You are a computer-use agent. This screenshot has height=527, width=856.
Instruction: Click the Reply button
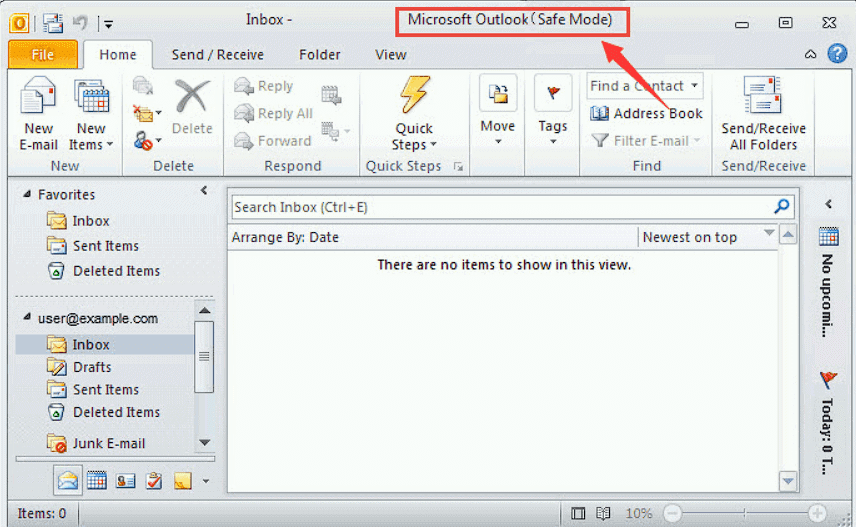(x=264, y=86)
